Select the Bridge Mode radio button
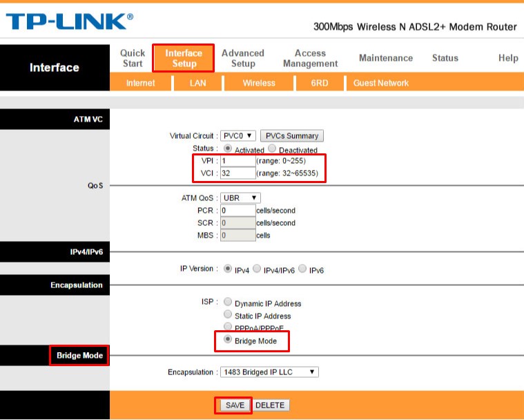The width and height of the screenshot is (524, 420). point(228,339)
